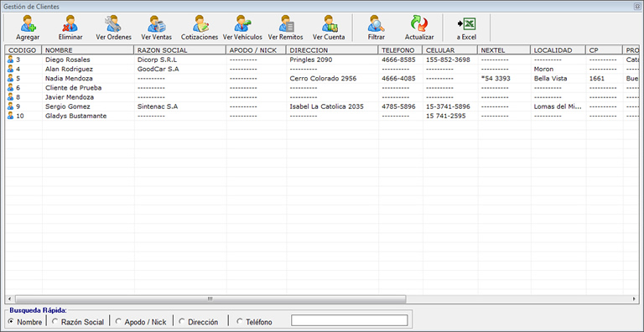Sort by the NEXTEL column header

pos(504,50)
